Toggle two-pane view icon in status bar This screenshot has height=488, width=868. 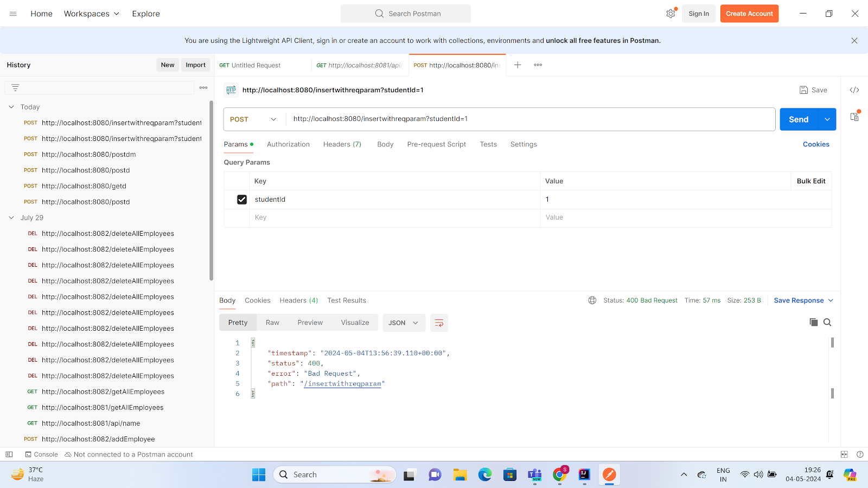844,454
